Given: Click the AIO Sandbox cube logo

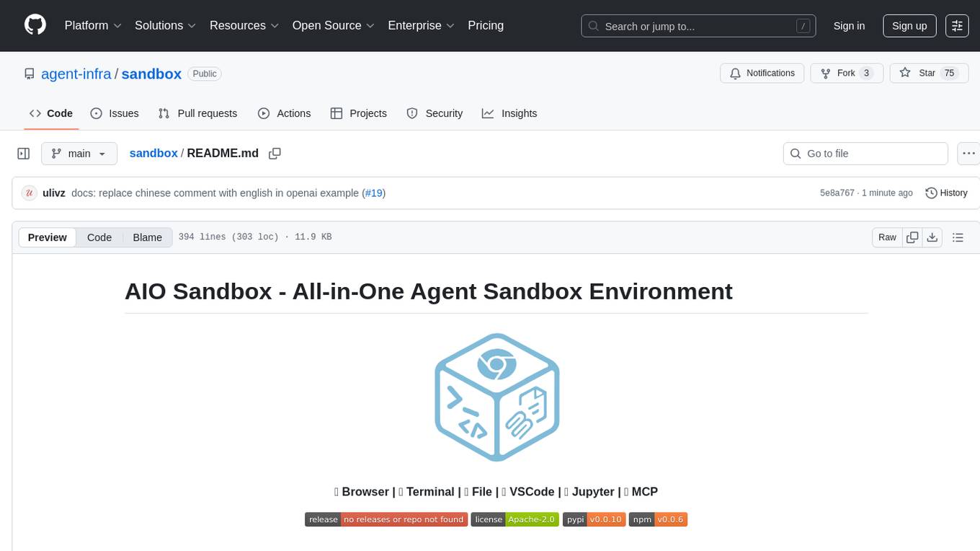Looking at the screenshot, I should click(x=497, y=397).
